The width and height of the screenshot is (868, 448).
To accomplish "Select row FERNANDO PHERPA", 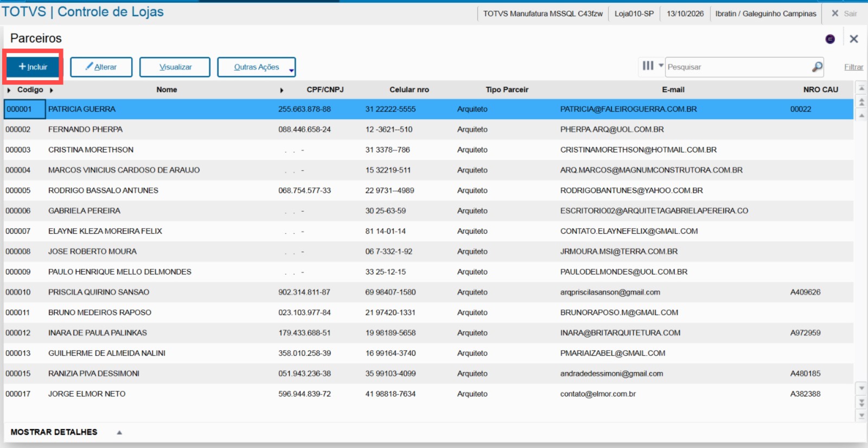I will click(x=429, y=130).
